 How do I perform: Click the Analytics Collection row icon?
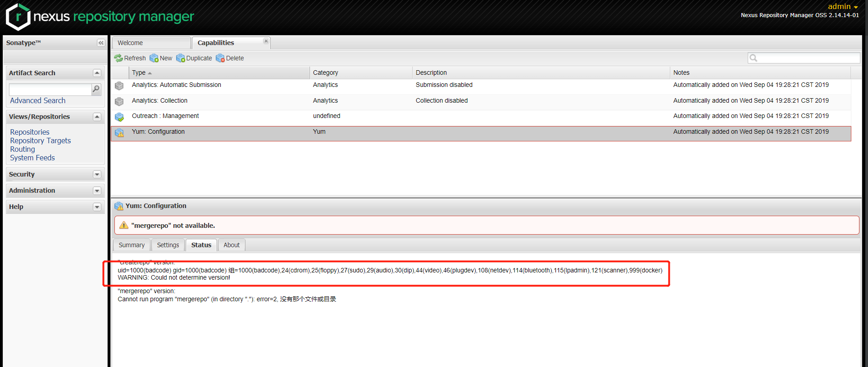[119, 101]
